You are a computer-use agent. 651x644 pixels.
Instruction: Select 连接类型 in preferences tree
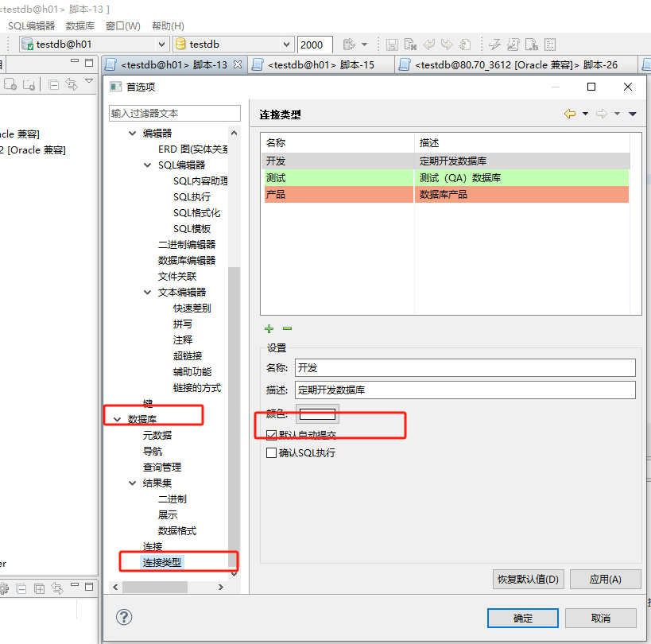[x=162, y=563]
